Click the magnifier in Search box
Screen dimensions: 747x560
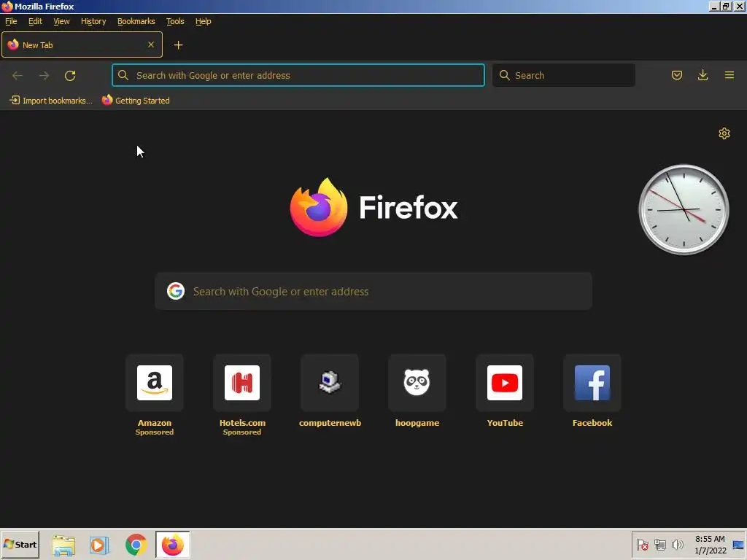pos(504,75)
